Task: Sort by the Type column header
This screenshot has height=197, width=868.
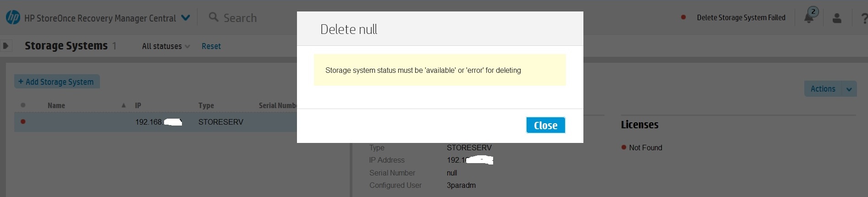Action: (206, 105)
